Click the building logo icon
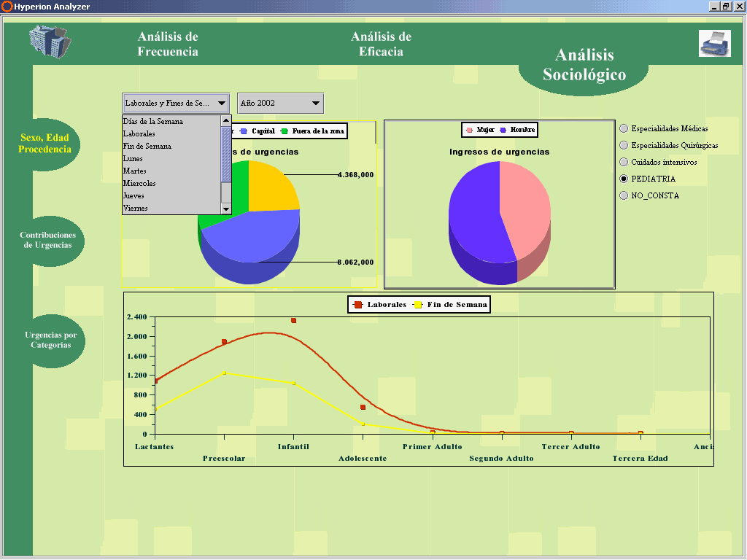 click(50, 42)
